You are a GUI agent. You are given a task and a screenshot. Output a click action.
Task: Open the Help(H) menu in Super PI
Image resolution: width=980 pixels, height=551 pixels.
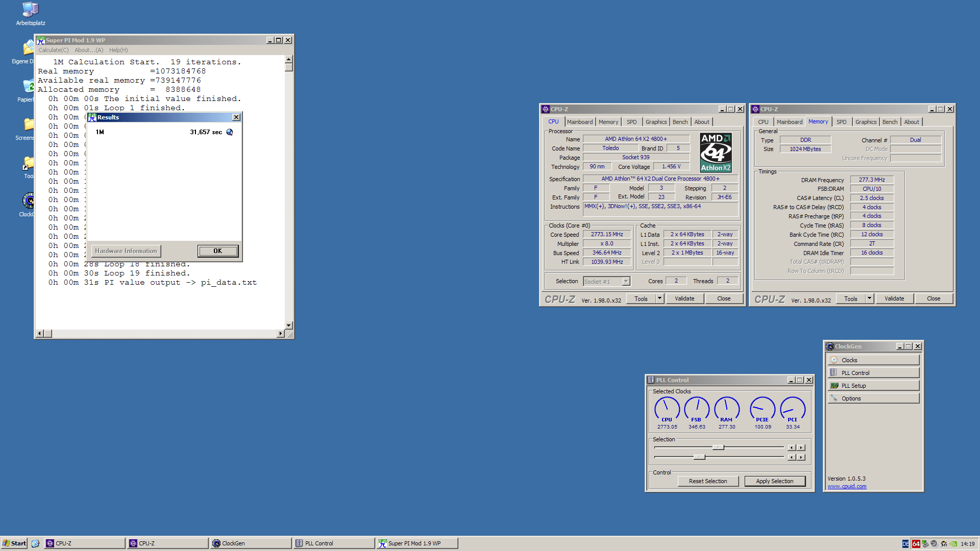[x=118, y=50]
